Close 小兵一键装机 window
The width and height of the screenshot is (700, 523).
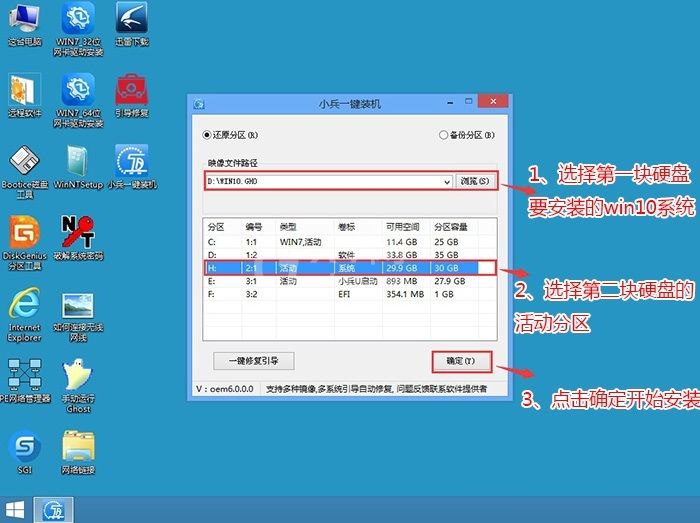[x=493, y=101]
